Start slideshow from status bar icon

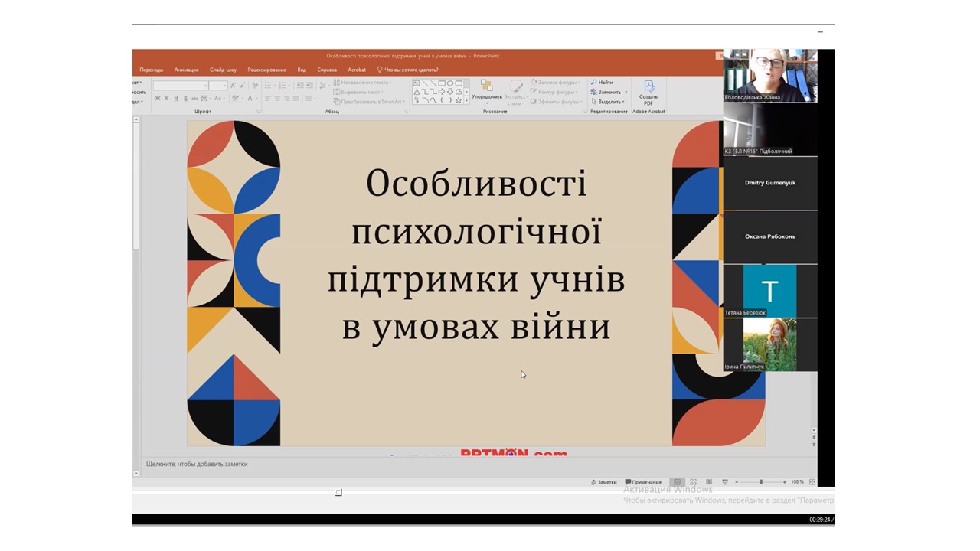[725, 482]
